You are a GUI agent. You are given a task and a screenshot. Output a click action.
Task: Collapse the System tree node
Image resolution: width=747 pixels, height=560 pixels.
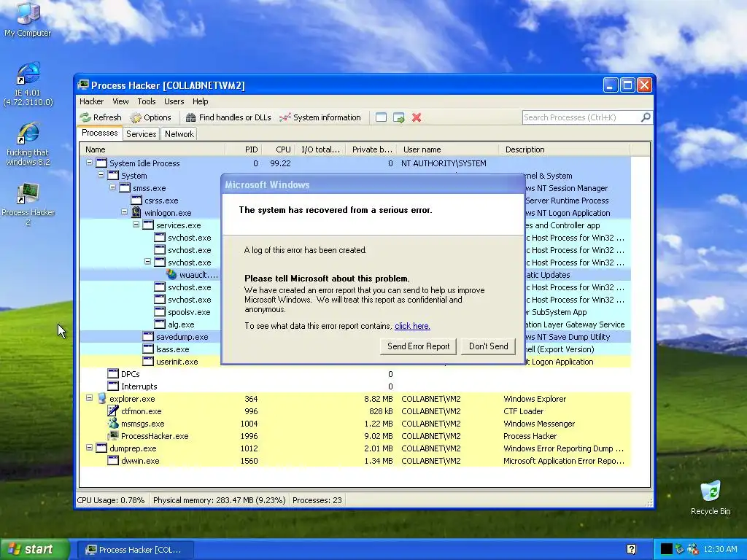(x=101, y=175)
